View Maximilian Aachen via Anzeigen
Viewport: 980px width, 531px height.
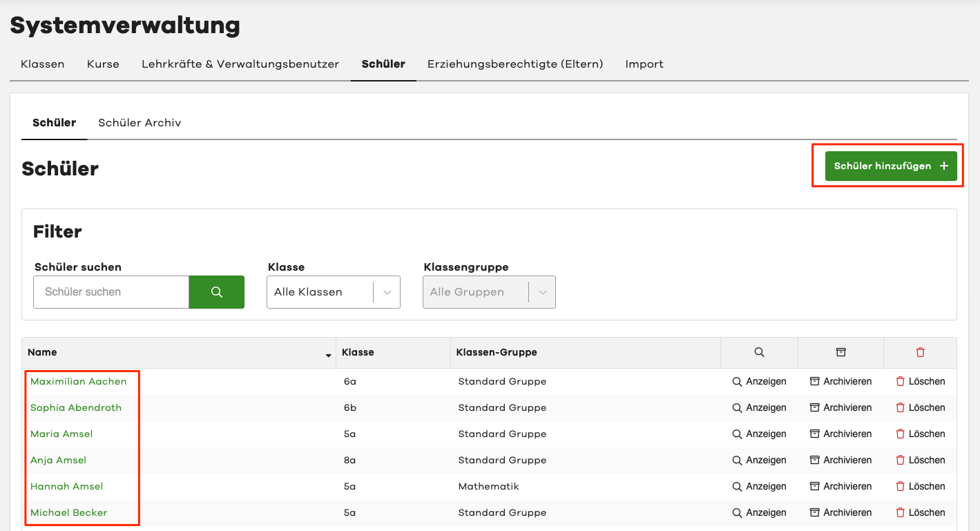click(x=759, y=381)
